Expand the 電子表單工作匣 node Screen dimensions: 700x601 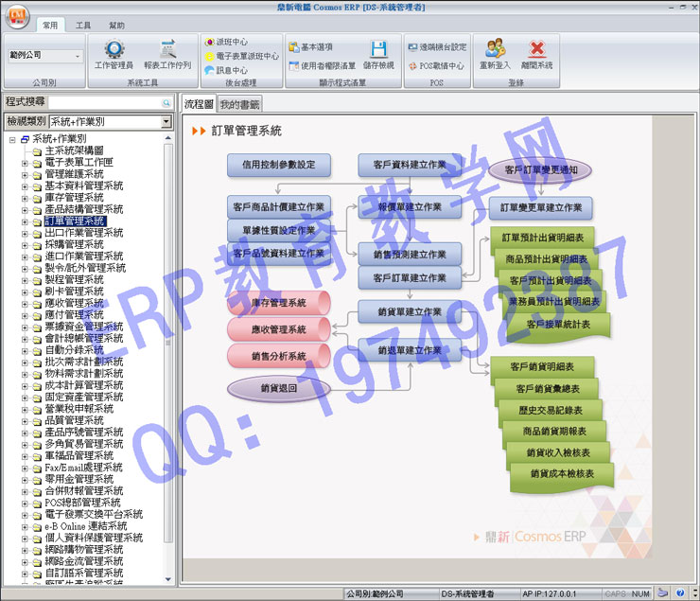click(25, 163)
